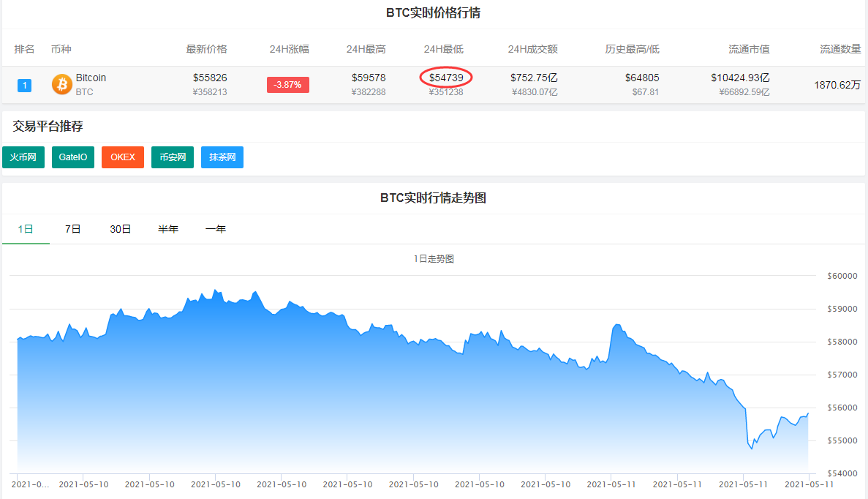Viewport: 868px width, 499px height.
Task: Open the 抹茶网 exchange platform
Action: (222, 157)
